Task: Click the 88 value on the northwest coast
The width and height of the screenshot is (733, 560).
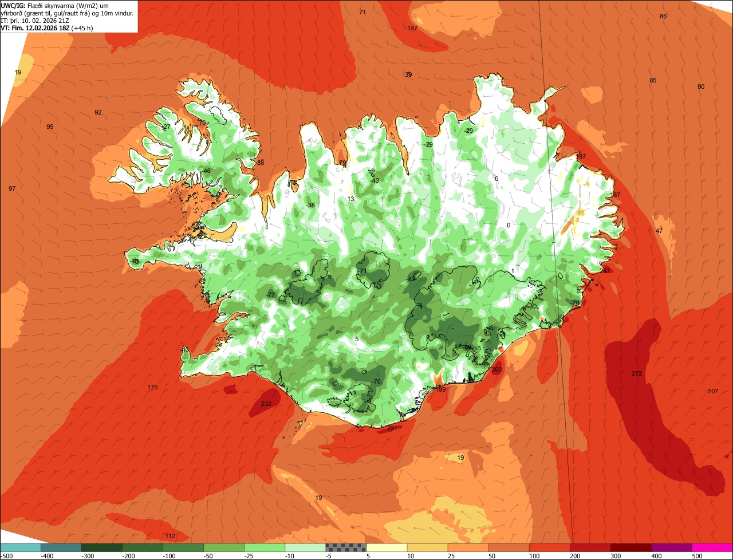Action: (261, 163)
